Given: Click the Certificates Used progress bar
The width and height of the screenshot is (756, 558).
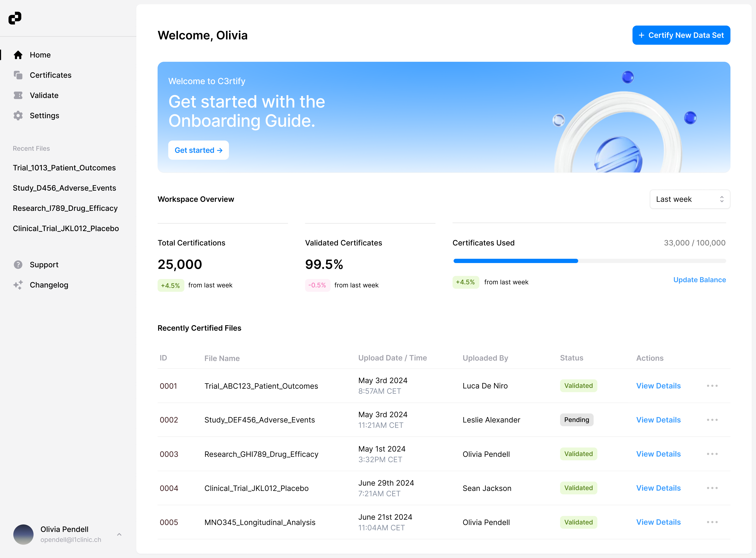Looking at the screenshot, I should [x=589, y=261].
